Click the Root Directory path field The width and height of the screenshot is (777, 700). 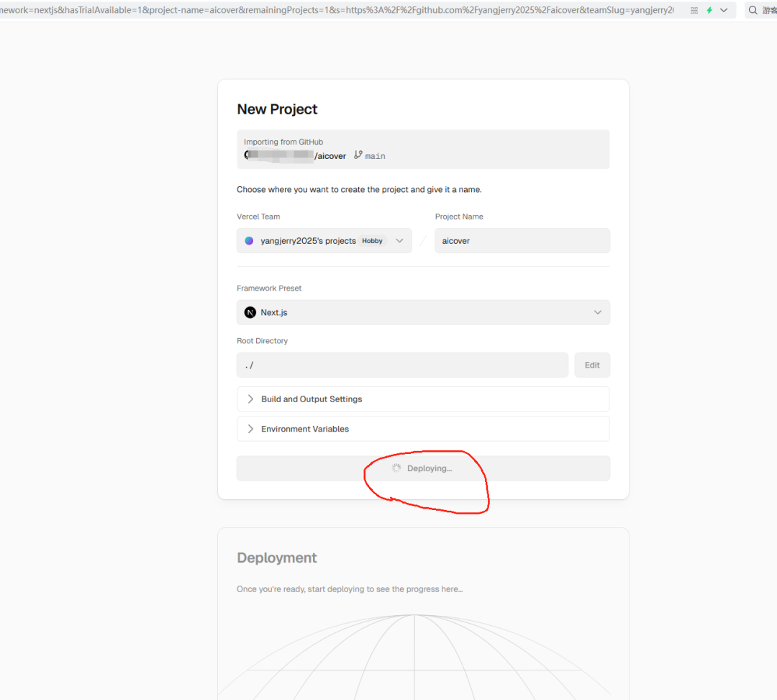[x=402, y=365]
